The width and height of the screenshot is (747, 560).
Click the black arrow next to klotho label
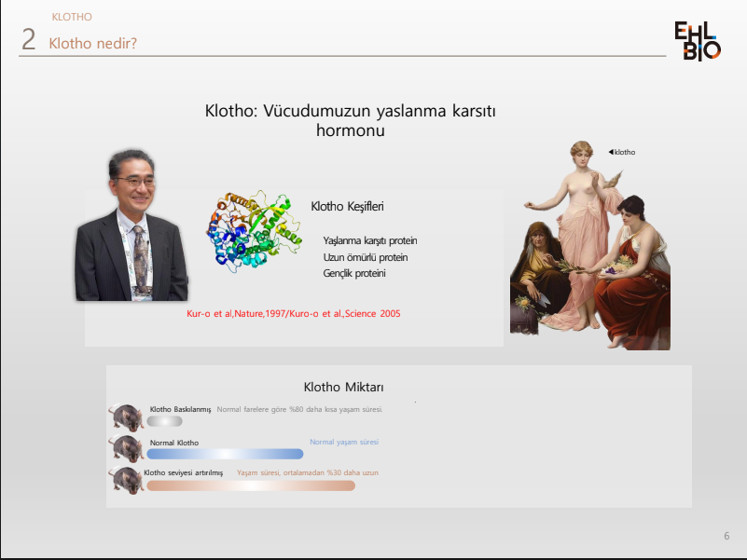[611, 152]
